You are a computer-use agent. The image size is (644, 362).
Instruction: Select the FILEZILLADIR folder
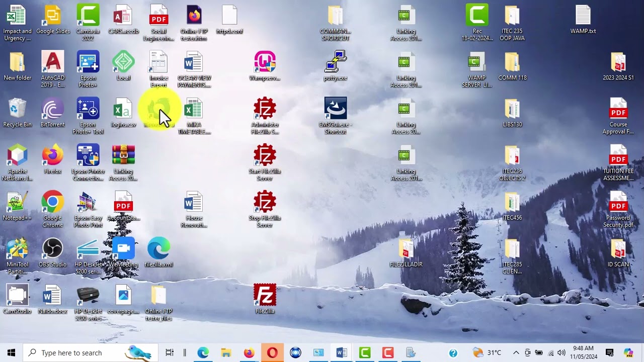point(406,253)
